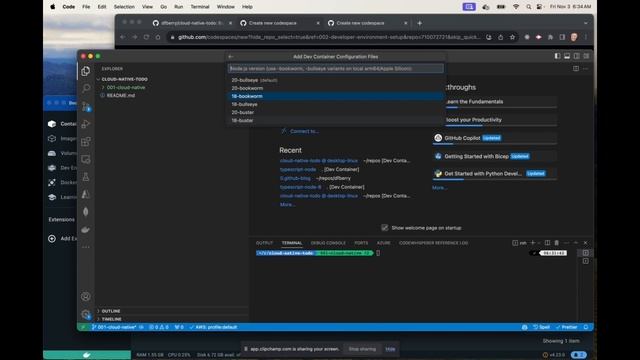Viewport: 640px width, 360px height.
Task: Switch to the OUTPUT panel tab
Action: (x=264, y=243)
